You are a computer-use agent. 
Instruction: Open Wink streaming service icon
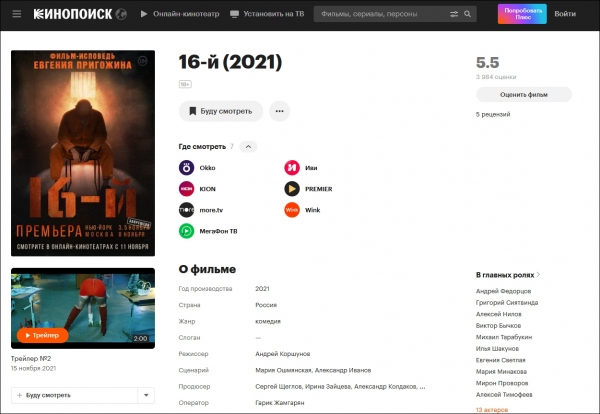(x=292, y=210)
